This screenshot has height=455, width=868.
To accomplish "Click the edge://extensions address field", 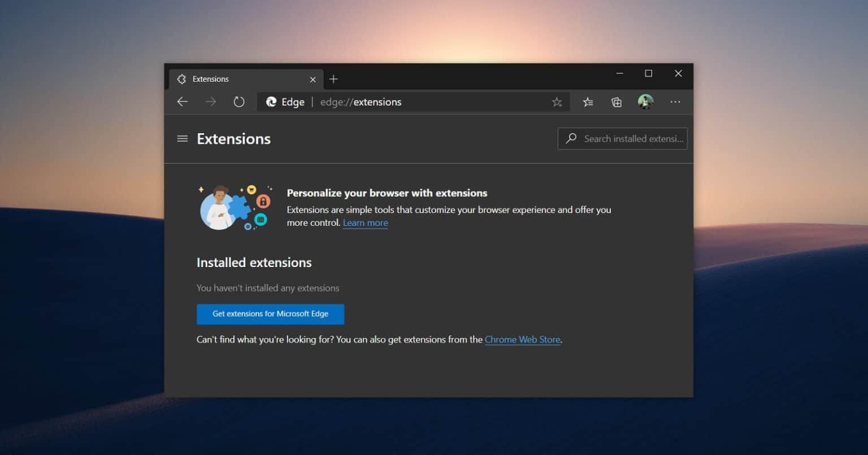I will tap(414, 102).
